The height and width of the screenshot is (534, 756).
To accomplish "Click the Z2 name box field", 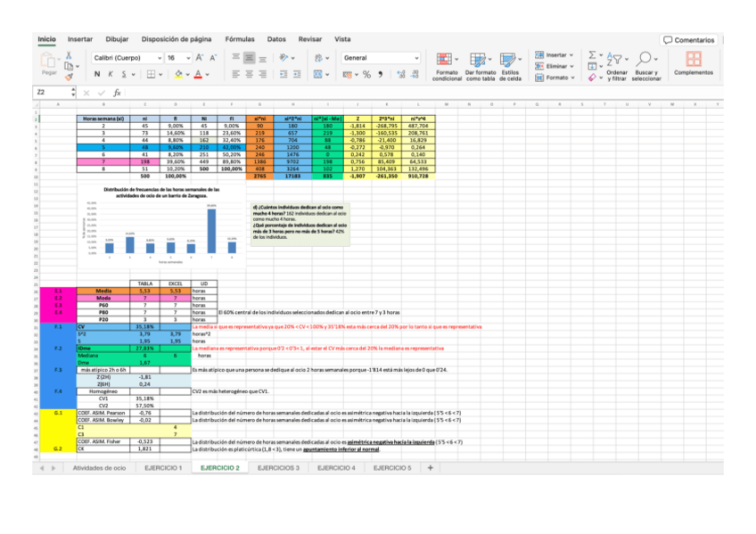I will [49, 92].
